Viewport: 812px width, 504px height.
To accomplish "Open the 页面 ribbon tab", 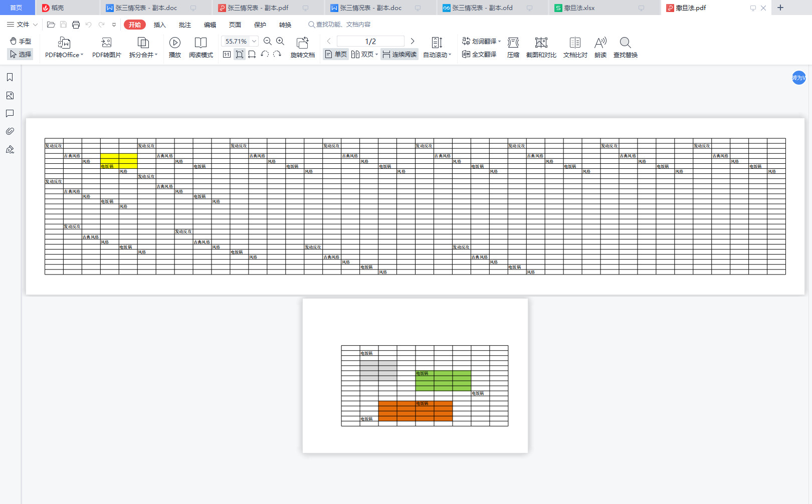I will tap(235, 25).
